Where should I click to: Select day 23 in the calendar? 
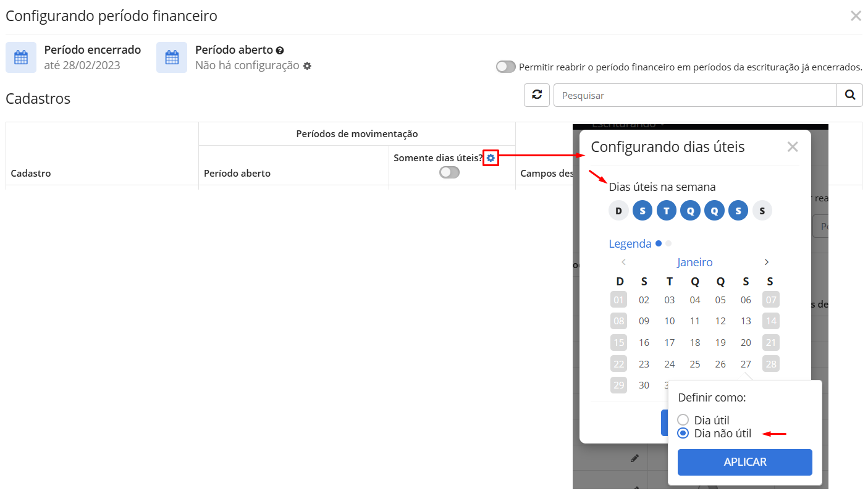(x=644, y=364)
